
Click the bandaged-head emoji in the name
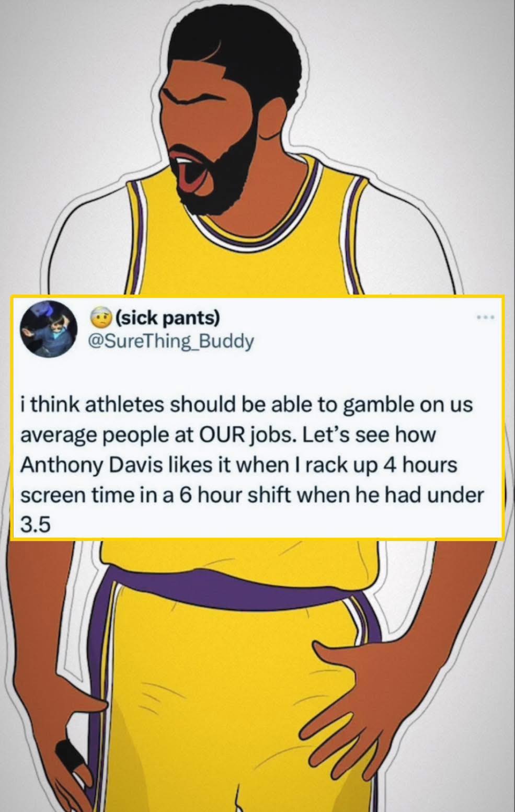pyautogui.click(x=100, y=317)
